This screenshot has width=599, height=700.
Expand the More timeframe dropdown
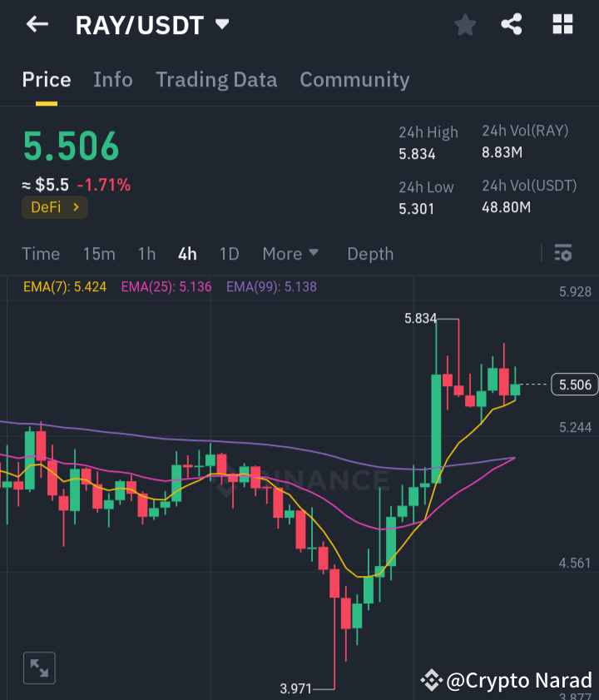click(290, 254)
